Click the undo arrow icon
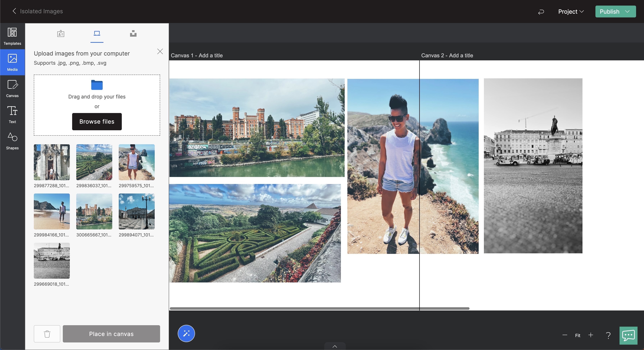 (541, 12)
